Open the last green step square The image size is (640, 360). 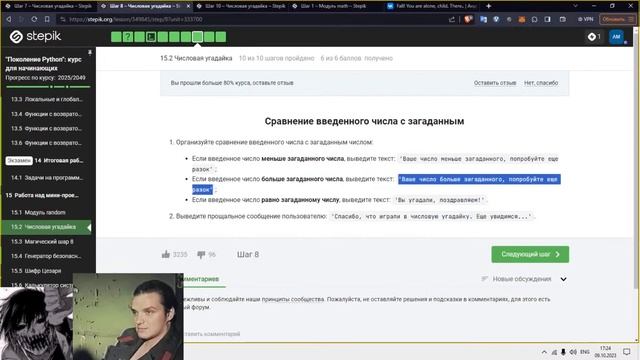coord(221,37)
